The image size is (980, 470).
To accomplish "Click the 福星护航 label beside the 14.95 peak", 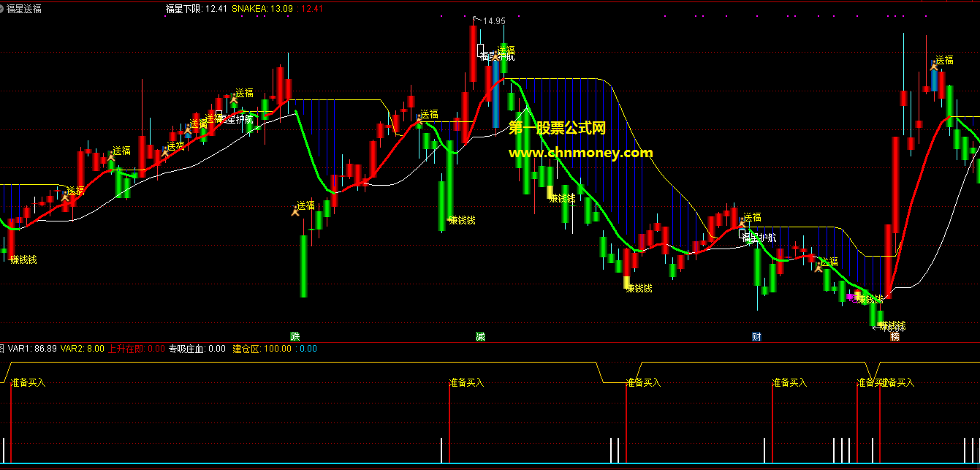I will pyautogui.click(x=498, y=56).
